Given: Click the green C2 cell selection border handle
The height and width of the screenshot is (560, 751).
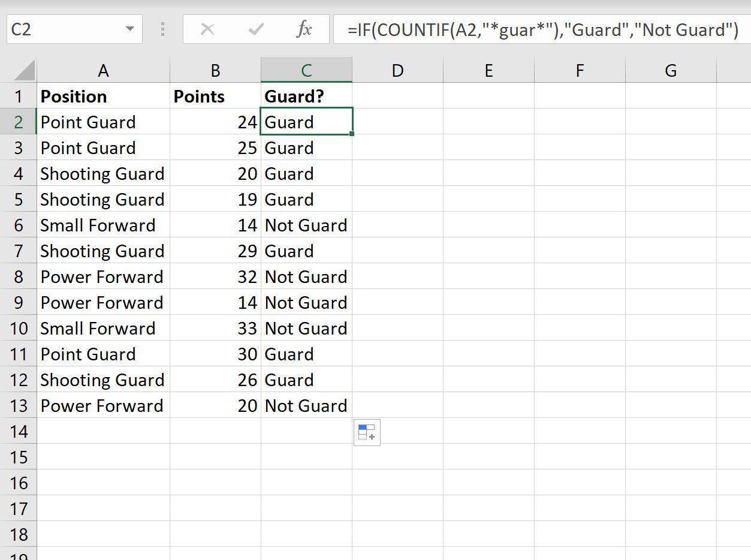Looking at the screenshot, I should (x=352, y=133).
